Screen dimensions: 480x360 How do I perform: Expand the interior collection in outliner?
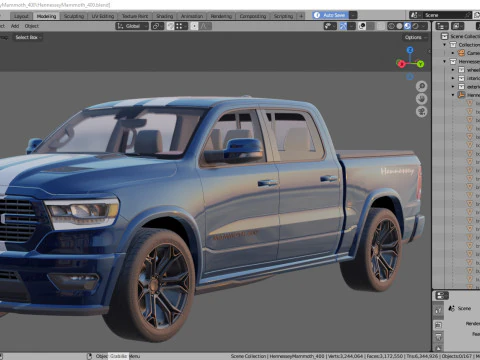tap(453, 78)
